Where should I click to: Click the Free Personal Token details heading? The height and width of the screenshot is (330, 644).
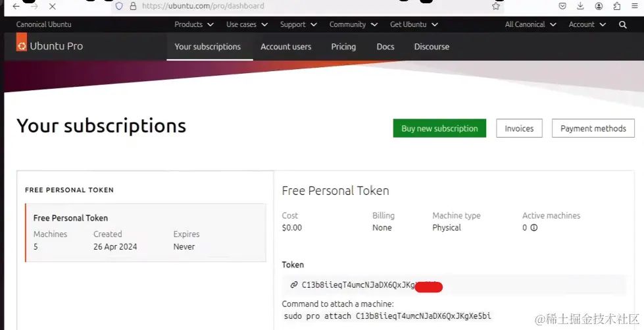coord(335,190)
